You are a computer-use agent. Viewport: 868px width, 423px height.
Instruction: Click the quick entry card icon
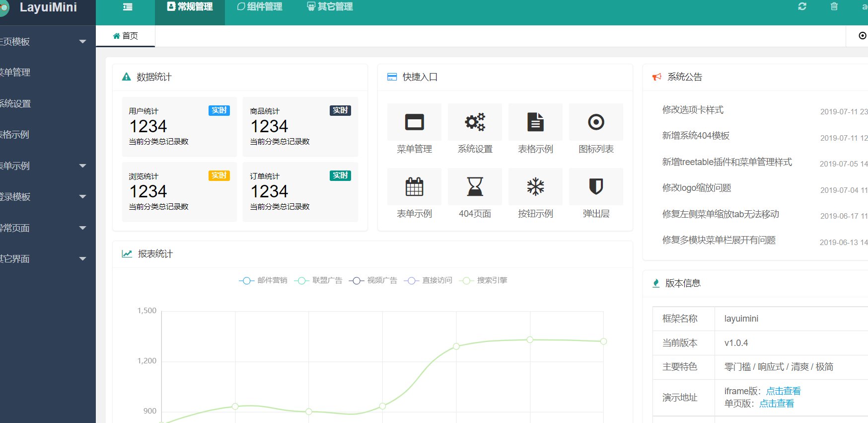pyautogui.click(x=392, y=77)
